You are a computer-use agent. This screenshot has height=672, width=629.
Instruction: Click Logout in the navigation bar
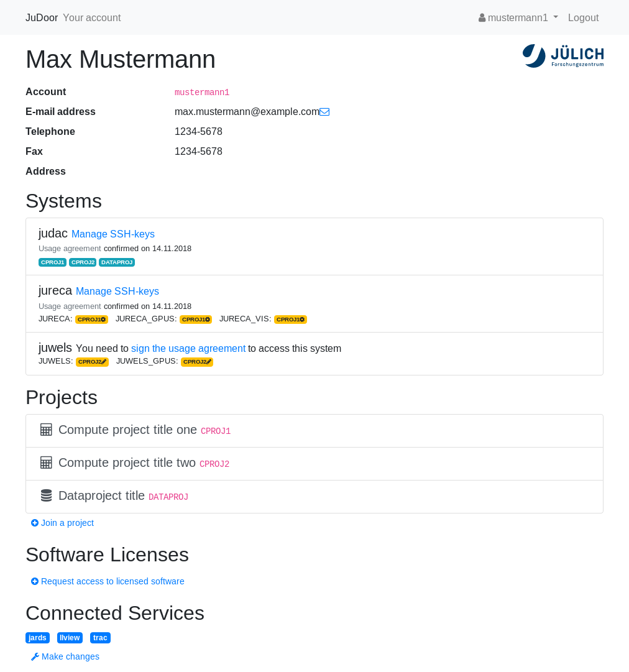tap(583, 17)
